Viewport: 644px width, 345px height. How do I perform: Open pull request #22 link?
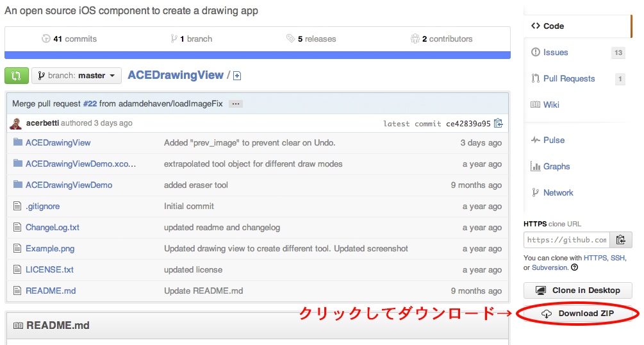pyautogui.click(x=90, y=104)
